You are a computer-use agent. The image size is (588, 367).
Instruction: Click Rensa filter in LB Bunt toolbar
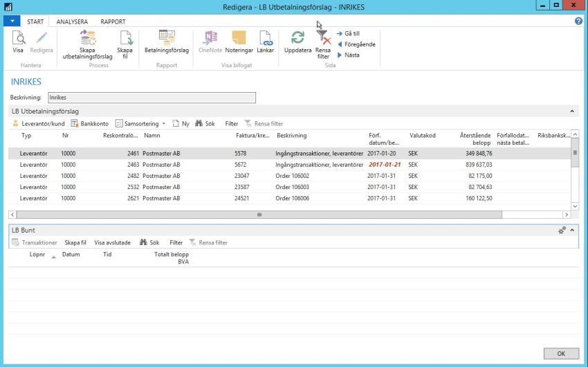208,243
